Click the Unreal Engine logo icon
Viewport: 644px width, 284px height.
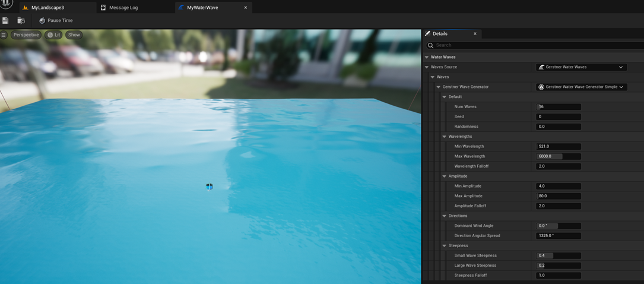[x=6, y=4]
